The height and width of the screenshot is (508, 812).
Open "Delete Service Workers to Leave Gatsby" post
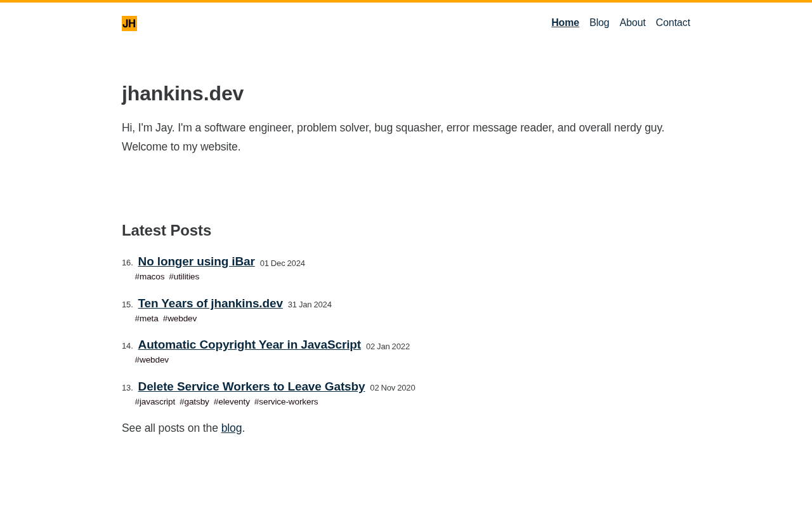(x=251, y=387)
